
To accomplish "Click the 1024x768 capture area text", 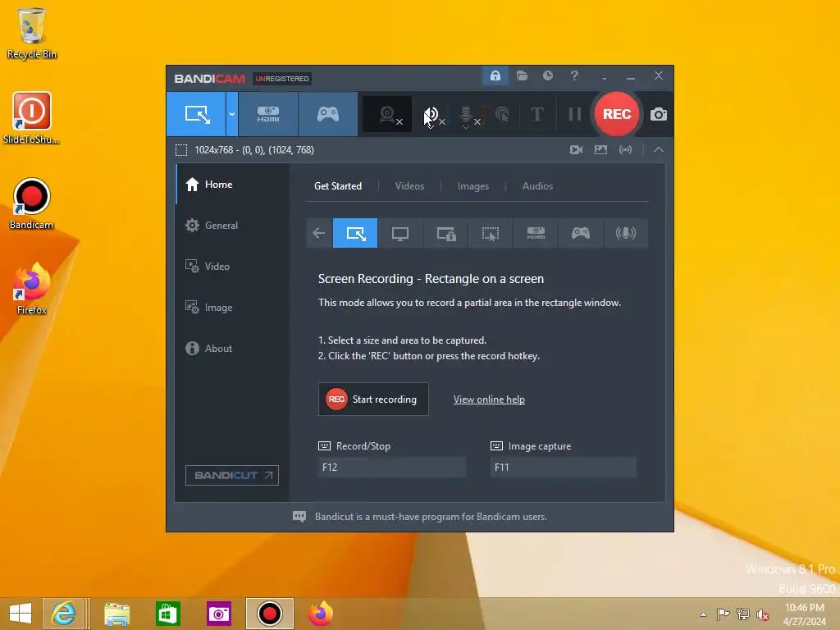I will click(254, 150).
